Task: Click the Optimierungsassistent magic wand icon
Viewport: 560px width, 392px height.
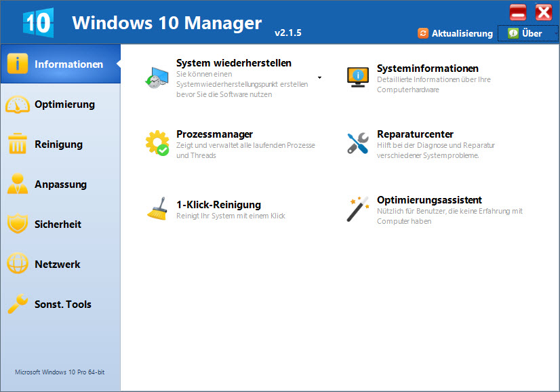Action: 357,209
